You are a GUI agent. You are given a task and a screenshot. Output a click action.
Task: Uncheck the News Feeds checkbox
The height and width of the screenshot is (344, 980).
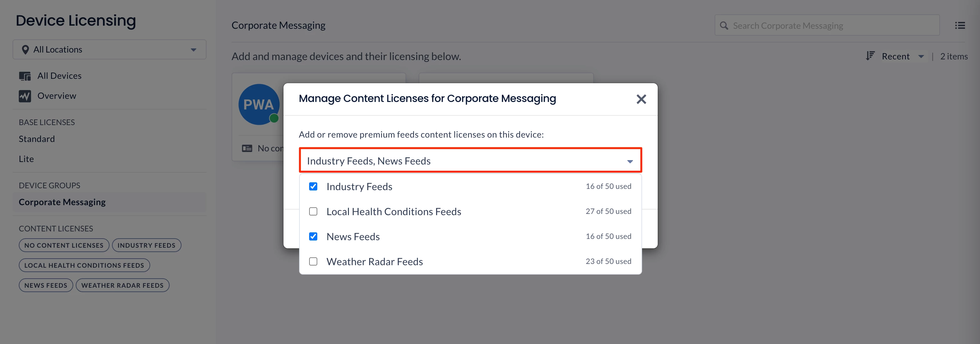[x=313, y=236]
